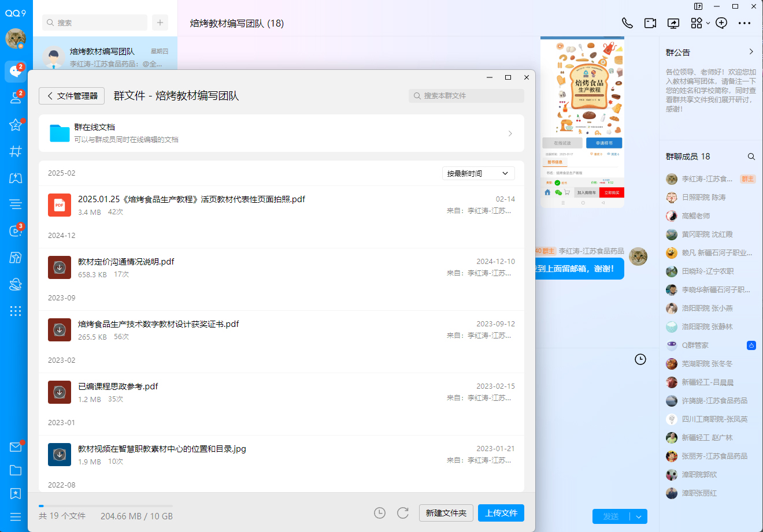Image resolution: width=763 pixels, height=532 pixels.
Task: Select file 焙烤食品生产技术数字教材设计获奖证书.pdf
Action: 282,330
